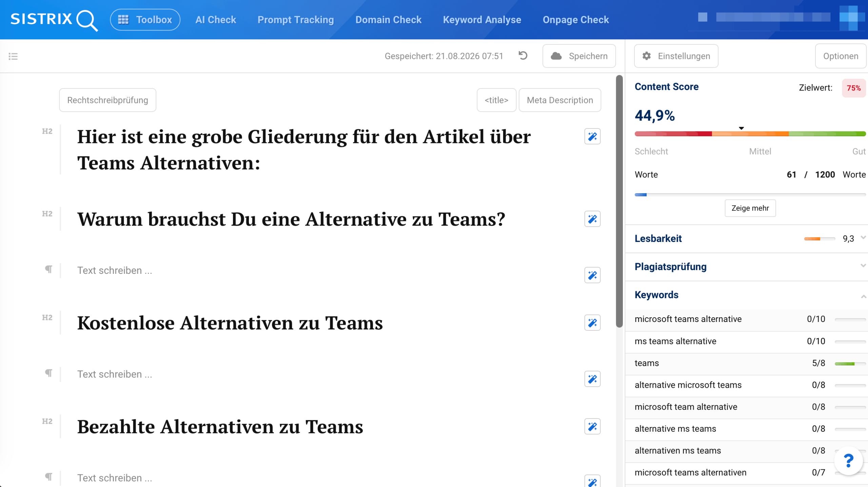Expand the Lesbarkeit section

pyautogui.click(x=863, y=238)
